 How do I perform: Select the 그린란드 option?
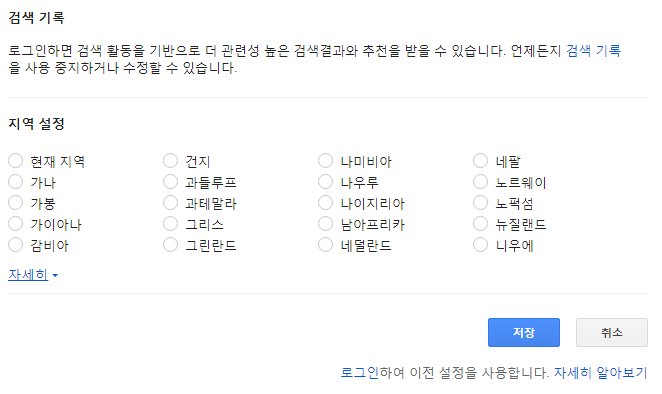point(171,245)
